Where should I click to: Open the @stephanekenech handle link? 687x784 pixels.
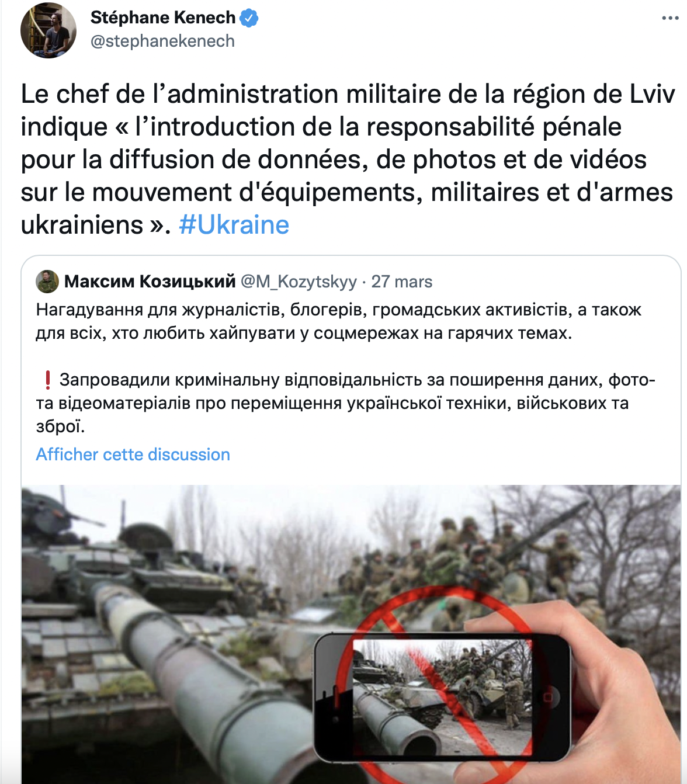click(162, 41)
